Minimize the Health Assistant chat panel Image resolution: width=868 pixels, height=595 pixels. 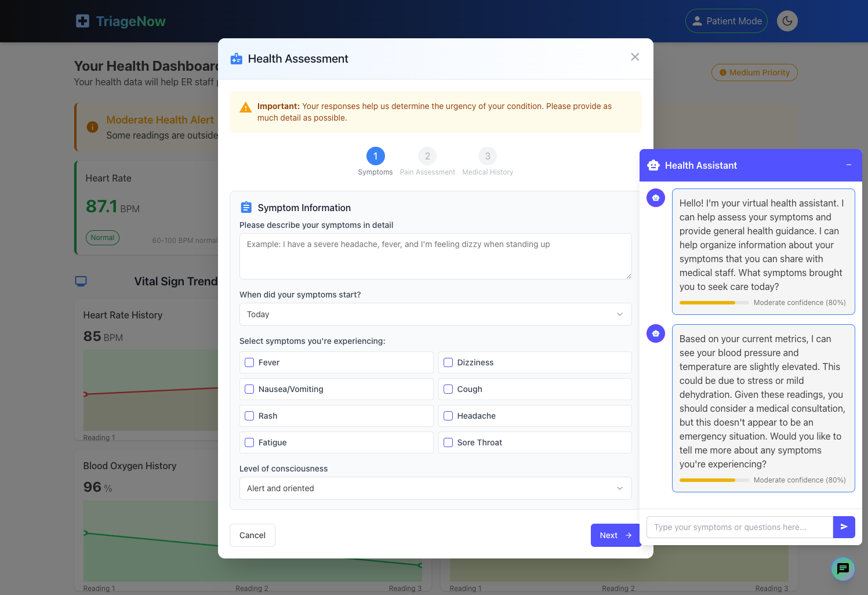pyautogui.click(x=849, y=165)
